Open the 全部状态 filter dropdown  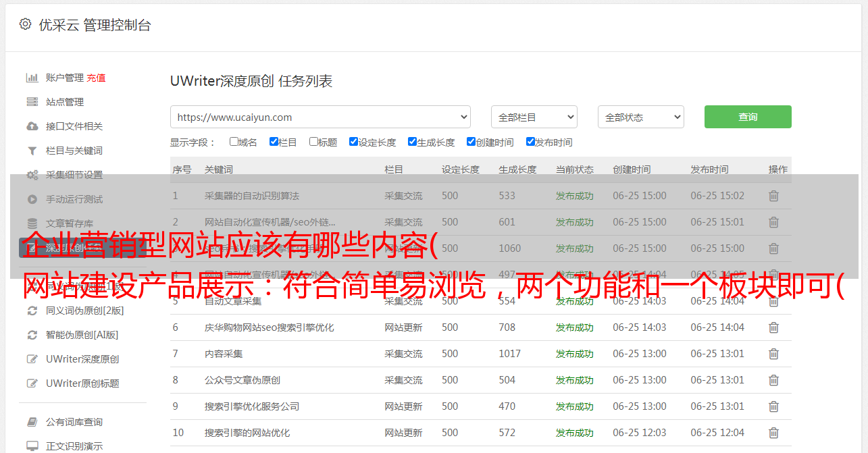coord(640,117)
